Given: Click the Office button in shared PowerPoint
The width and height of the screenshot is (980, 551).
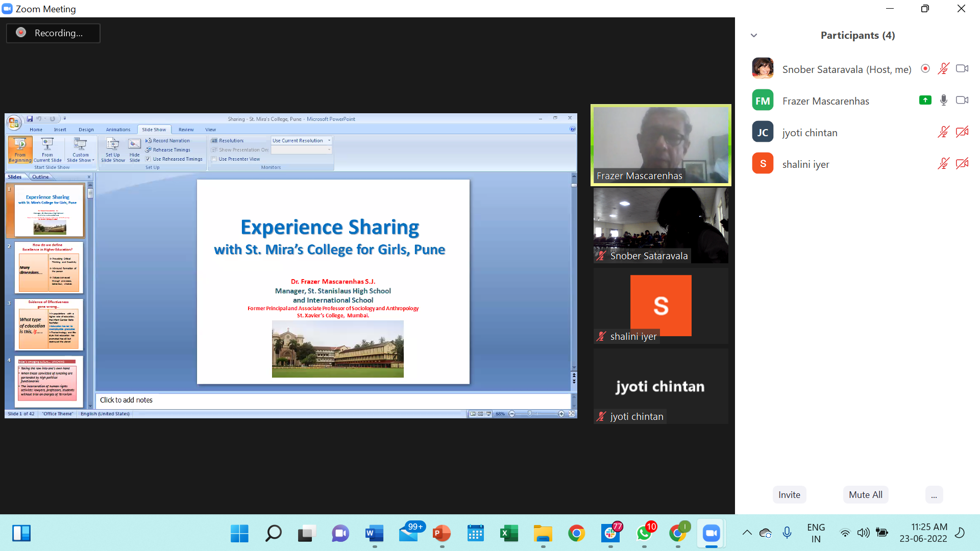Looking at the screenshot, I should coord(14,122).
